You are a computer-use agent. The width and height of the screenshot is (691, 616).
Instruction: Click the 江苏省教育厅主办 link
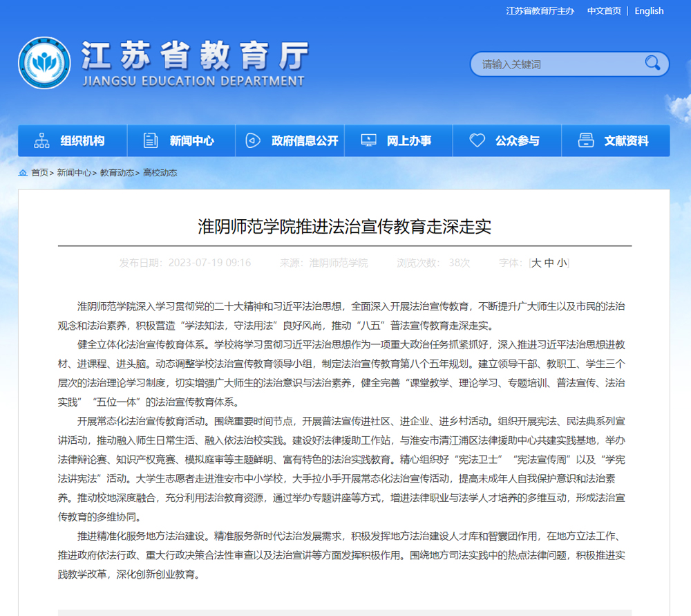coord(540,11)
